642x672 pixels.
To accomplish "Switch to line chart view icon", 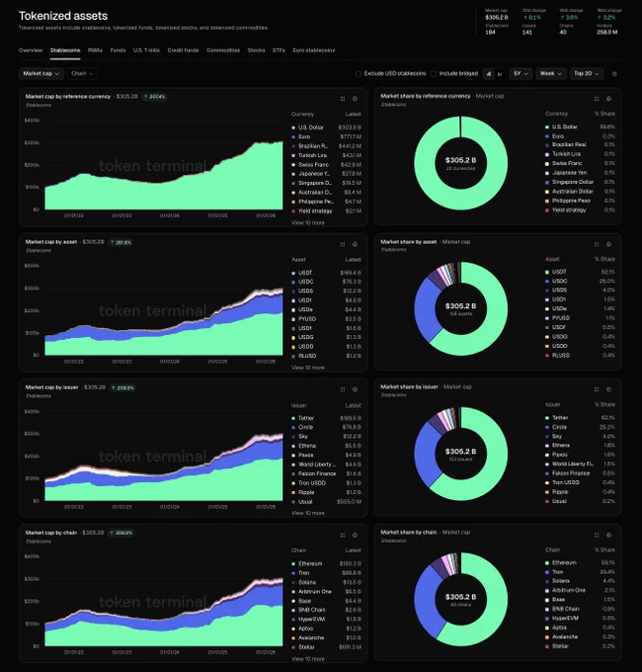I will tap(500, 74).
